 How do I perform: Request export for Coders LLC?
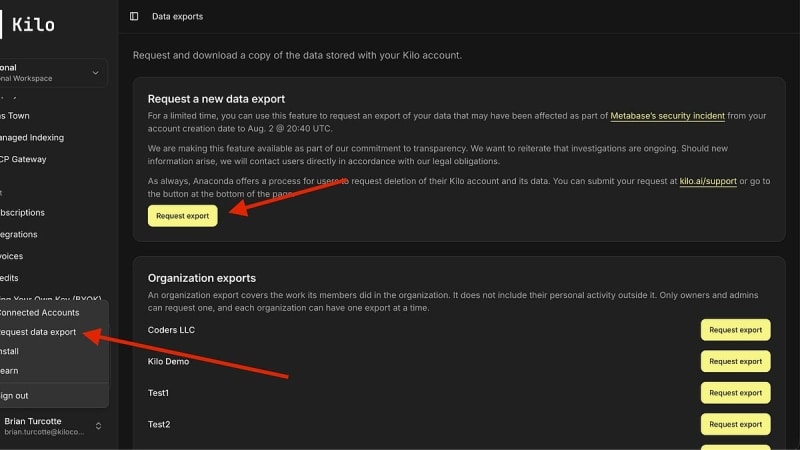point(735,330)
